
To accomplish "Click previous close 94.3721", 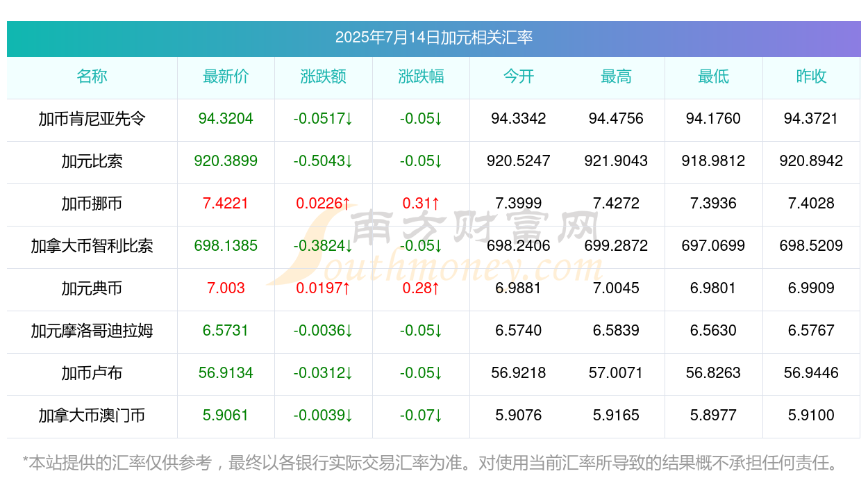I will click(811, 119).
